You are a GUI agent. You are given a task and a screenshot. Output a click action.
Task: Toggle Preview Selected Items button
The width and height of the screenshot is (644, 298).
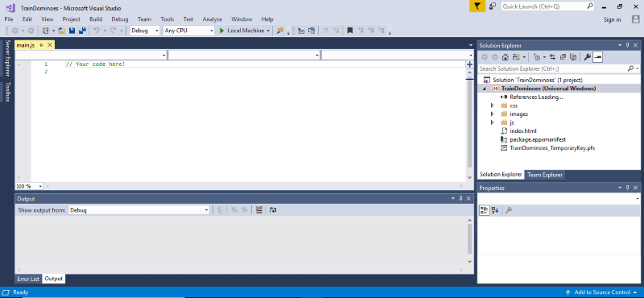click(598, 57)
